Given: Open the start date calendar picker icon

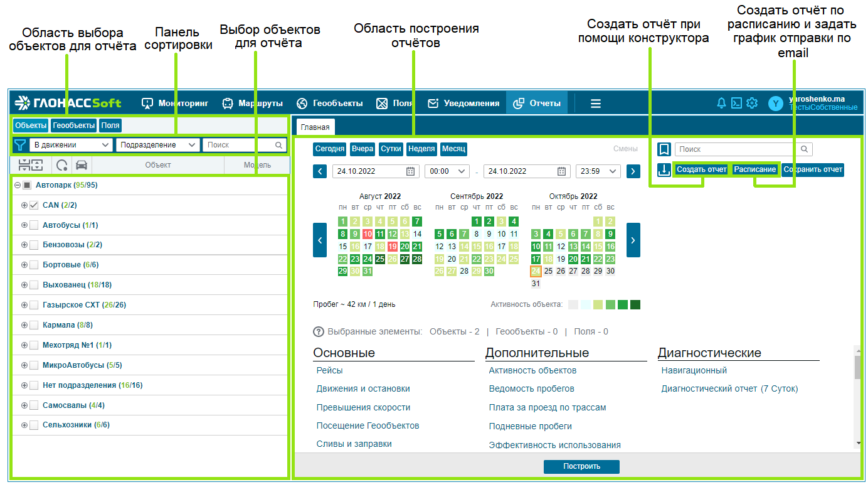Looking at the screenshot, I should [x=411, y=171].
